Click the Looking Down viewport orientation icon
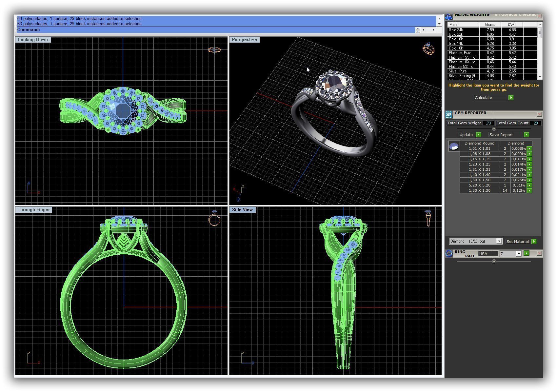 [x=214, y=50]
